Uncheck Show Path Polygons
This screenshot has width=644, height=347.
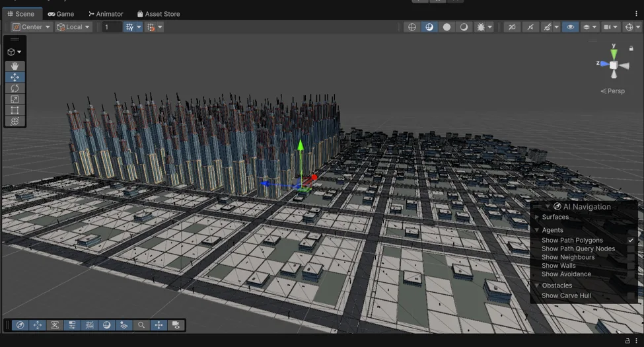tap(631, 240)
